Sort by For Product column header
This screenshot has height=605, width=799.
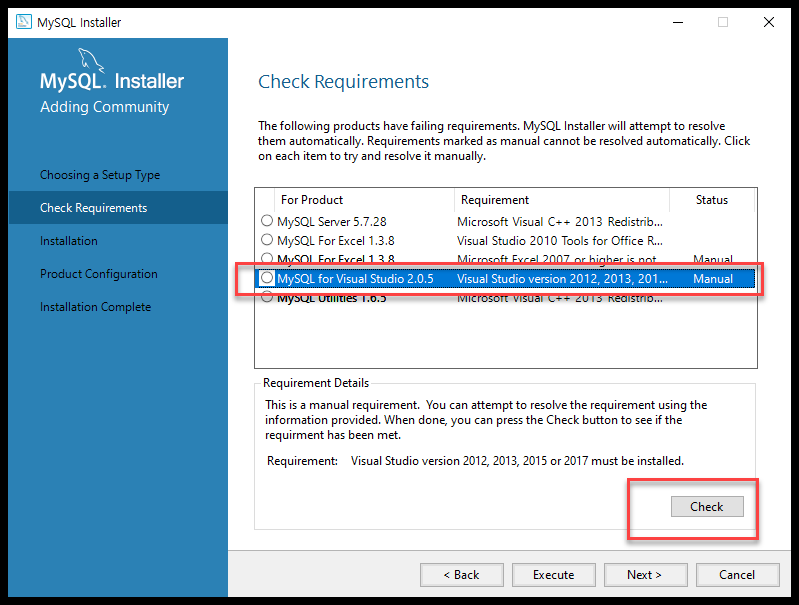pos(364,200)
